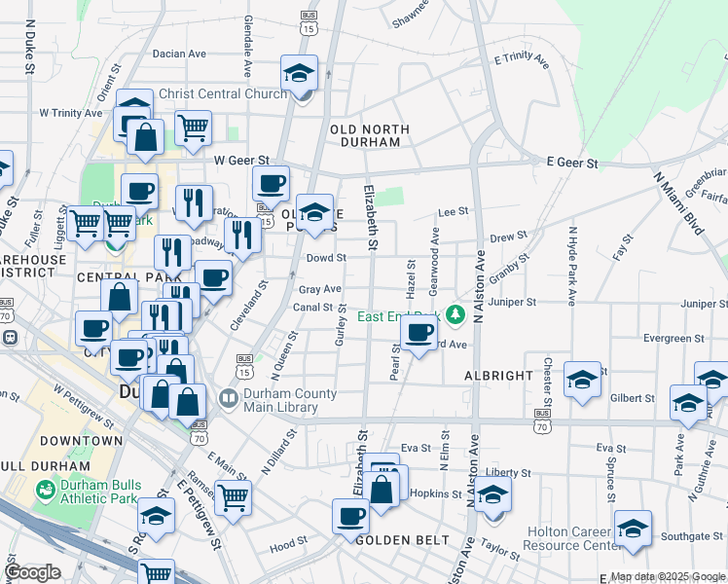Viewport: 728px width, 584px height.
Task: Click the Evergreen St street label
Action: pos(673,339)
